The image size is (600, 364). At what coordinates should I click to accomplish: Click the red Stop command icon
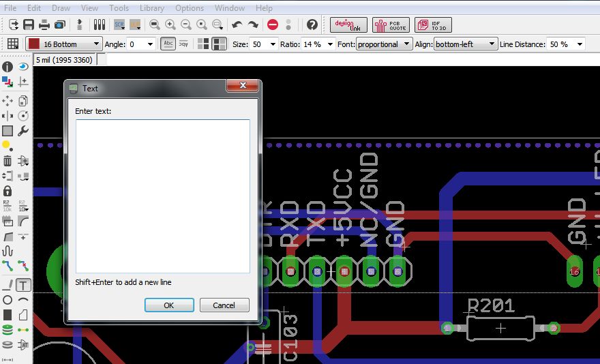(273, 25)
